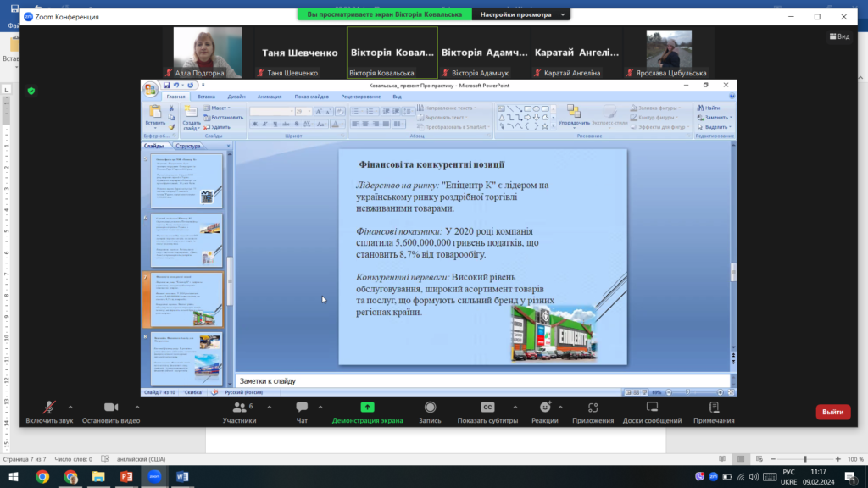Open the Дизайн tab in PowerPoint

click(x=236, y=97)
